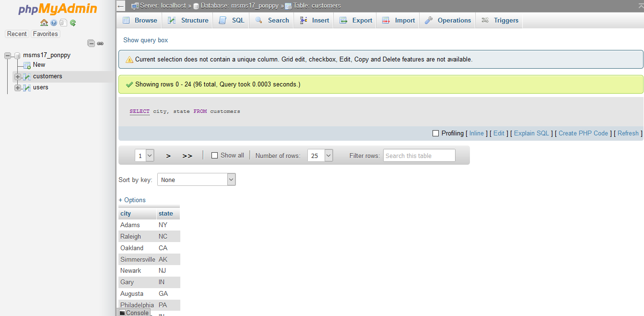
Task: Collapse the msms17_ponppy database tree node
Action: [8, 56]
